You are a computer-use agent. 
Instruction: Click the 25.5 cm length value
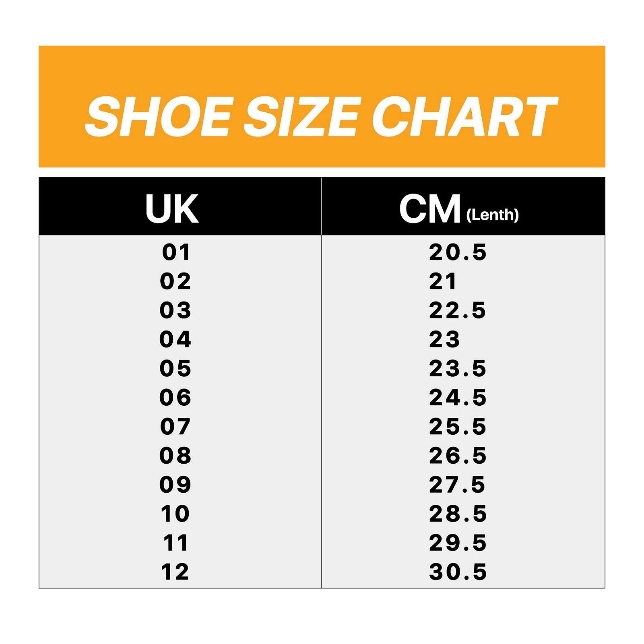pos(458,426)
